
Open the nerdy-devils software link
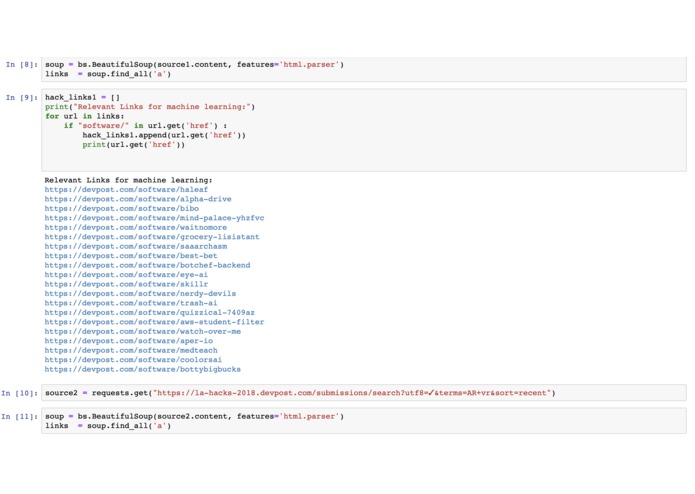click(x=140, y=293)
